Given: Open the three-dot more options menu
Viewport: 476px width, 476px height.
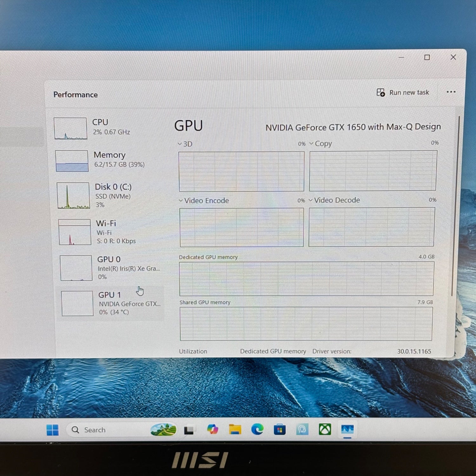Looking at the screenshot, I should (x=451, y=92).
